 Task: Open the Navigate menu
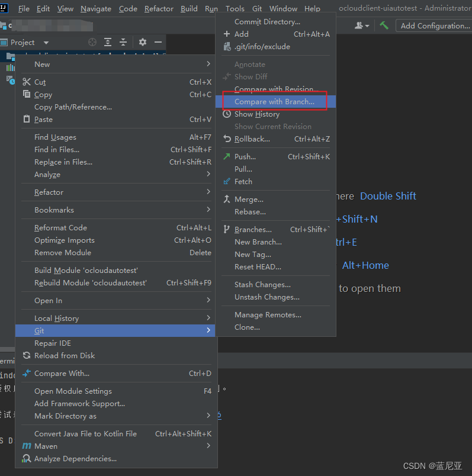[96, 9]
